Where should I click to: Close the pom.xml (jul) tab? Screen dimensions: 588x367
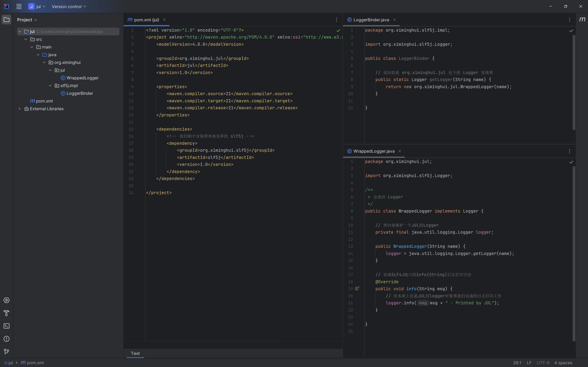coord(164,20)
